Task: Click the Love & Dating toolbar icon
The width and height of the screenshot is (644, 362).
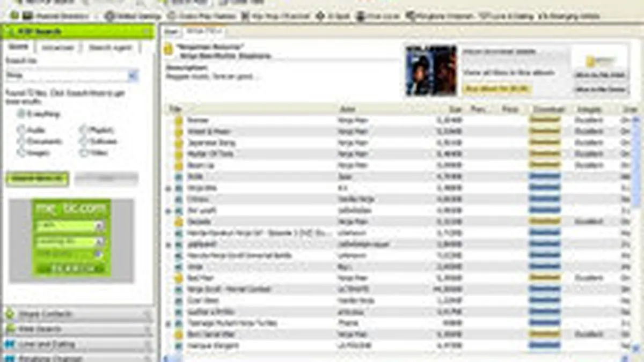Action: tap(484, 17)
